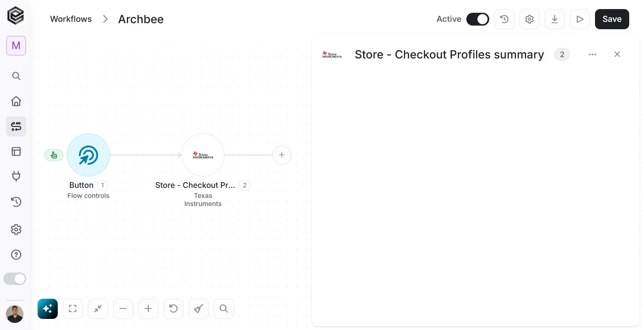Click the canvas clean-up brush icon

click(x=199, y=308)
